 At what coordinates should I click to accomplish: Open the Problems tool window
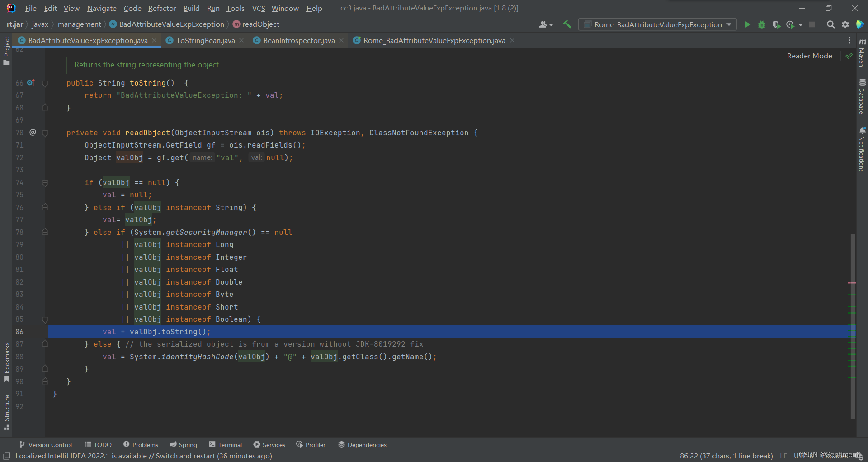(x=141, y=445)
